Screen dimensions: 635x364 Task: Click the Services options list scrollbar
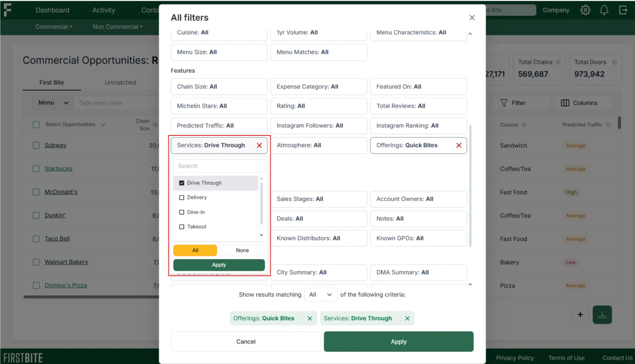[261, 204]
